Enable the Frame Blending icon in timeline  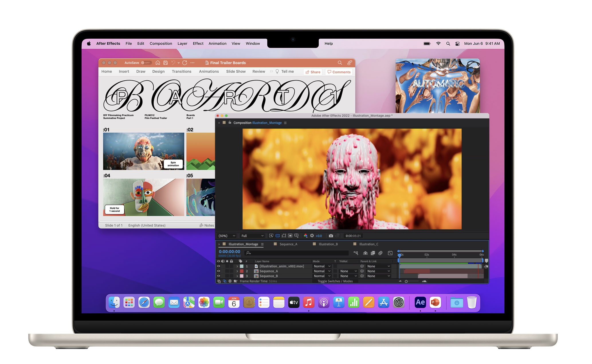coord(373,253)
